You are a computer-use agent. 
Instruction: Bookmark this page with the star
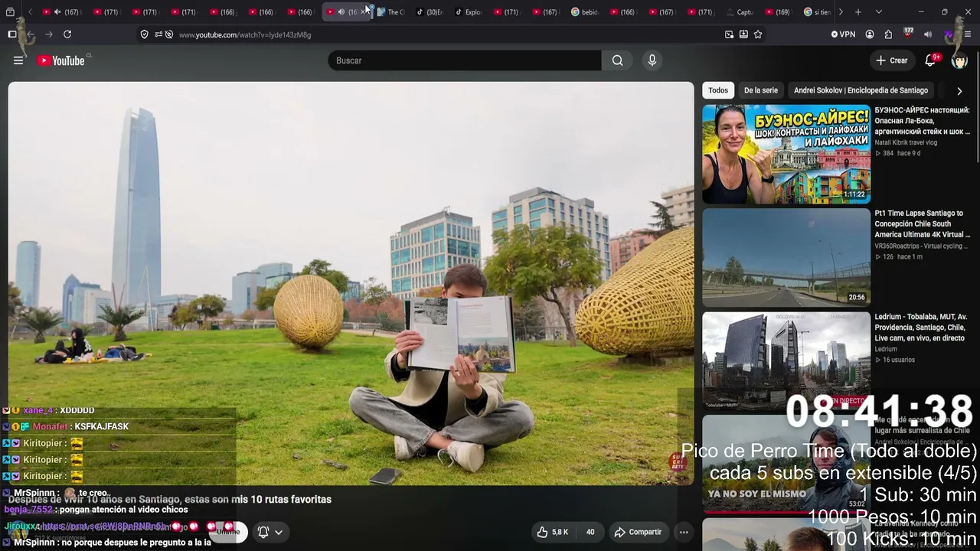coord(758,34)
